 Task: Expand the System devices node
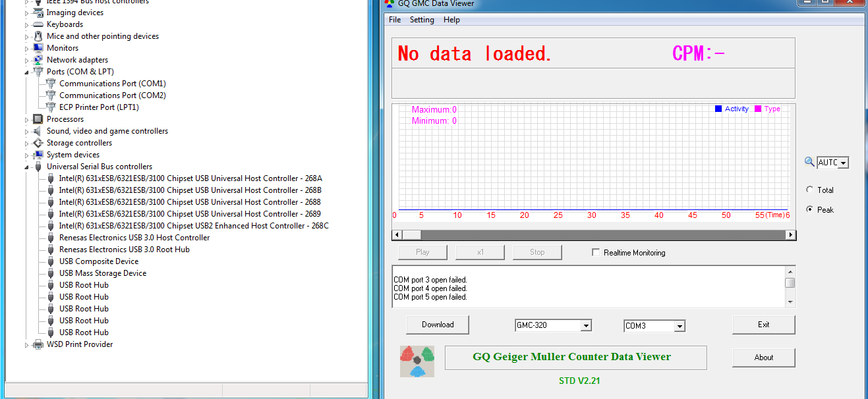tap(27, 155)
